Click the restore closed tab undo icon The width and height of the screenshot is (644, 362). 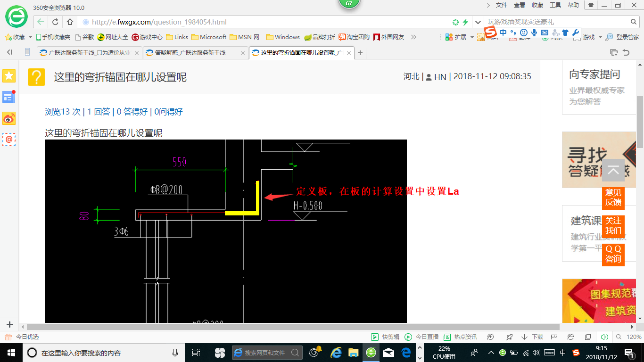point(626,52)
